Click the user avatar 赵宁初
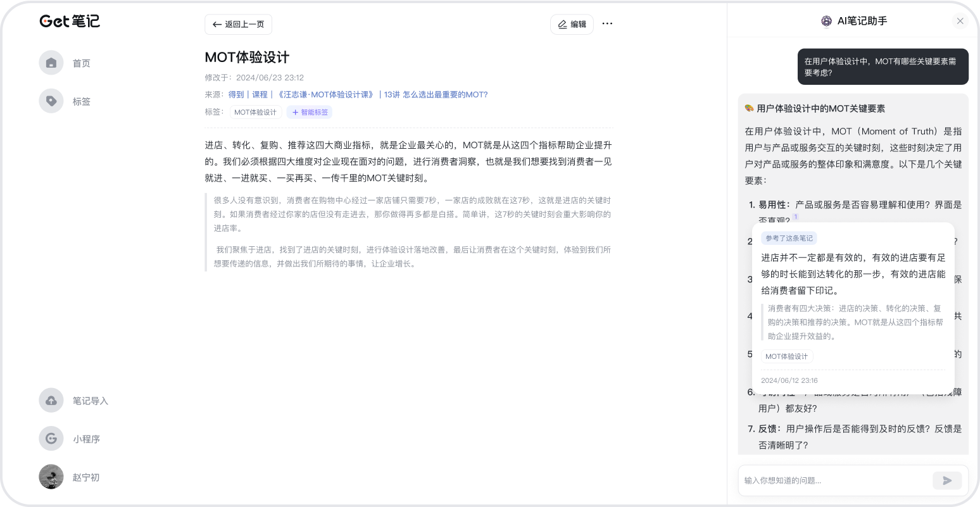Viewport: 980px width, 507px height. pos(51,477)
